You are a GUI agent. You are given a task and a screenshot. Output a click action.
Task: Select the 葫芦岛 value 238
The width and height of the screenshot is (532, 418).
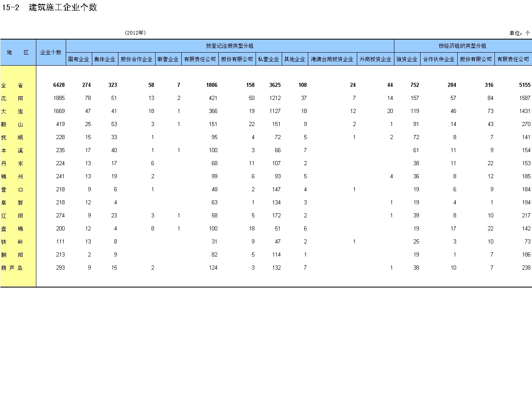[526, 268]
